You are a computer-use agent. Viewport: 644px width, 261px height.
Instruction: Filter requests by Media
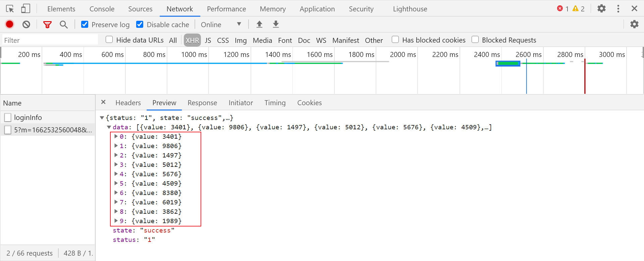[262, 40]
